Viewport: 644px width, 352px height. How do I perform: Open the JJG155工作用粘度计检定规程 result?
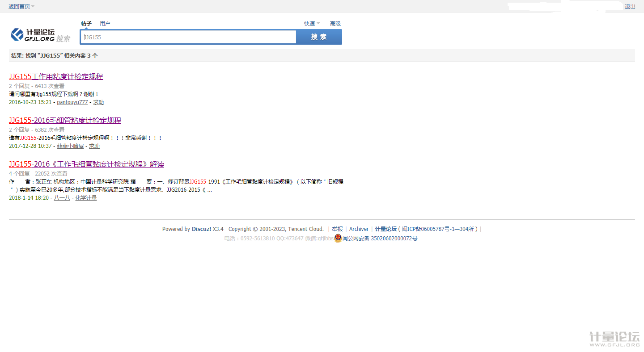click(x=56, y=76)
